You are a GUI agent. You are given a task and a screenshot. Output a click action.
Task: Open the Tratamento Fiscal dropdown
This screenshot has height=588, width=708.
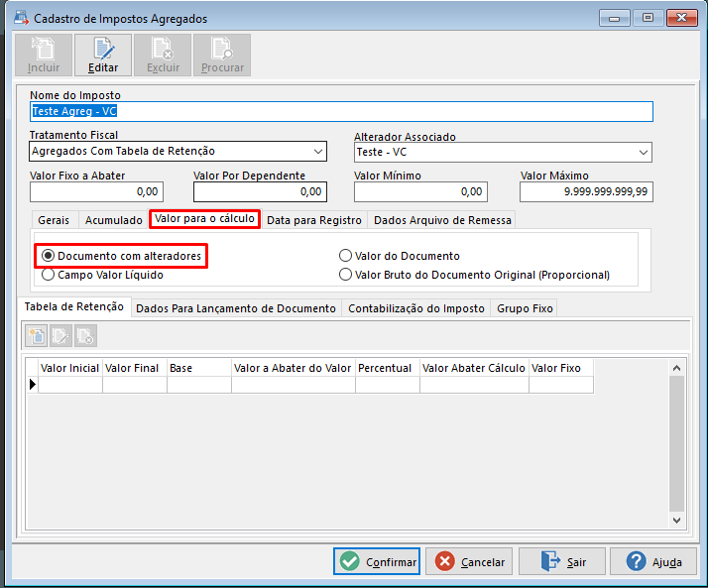click(x=318, y=152)
